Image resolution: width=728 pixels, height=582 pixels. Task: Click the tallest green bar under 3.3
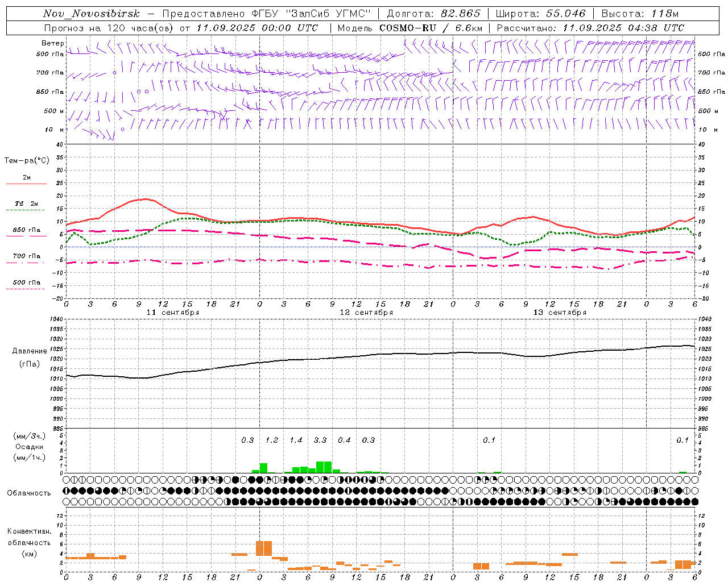[x=324, y=467]
